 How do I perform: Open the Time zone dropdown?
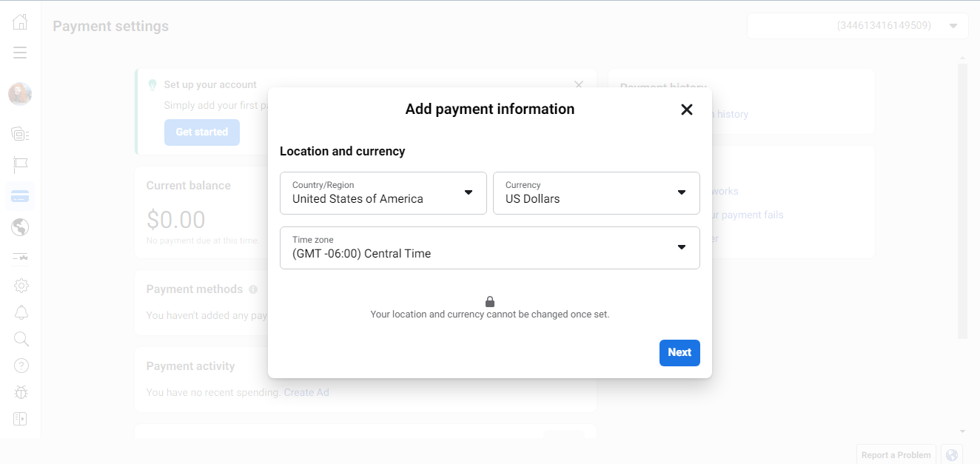490,248
